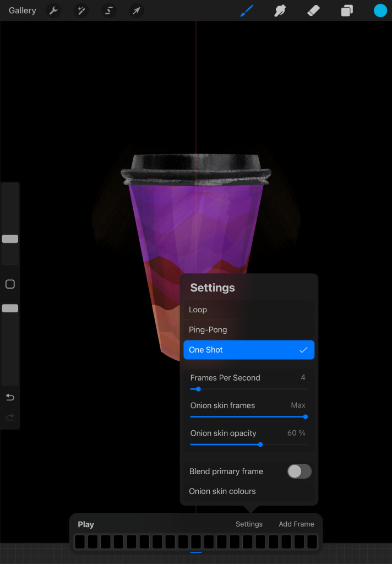Screen dimensions: 392x564
Task: Open the active colour picker
Action: tap(380, 11)
